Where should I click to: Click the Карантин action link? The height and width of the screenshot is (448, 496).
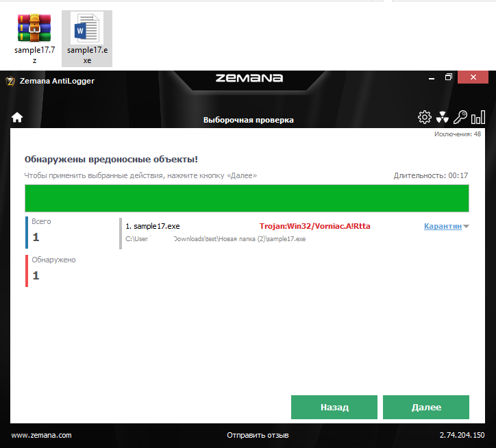tap(443, 226)
